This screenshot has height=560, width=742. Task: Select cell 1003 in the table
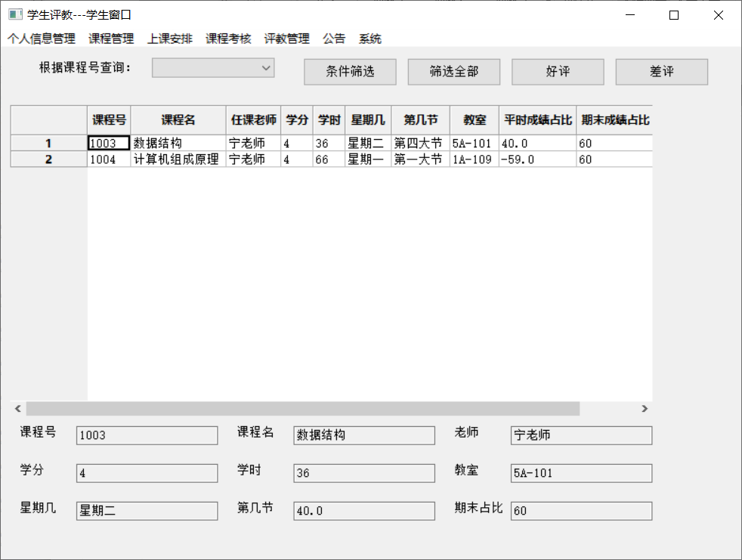109,143
